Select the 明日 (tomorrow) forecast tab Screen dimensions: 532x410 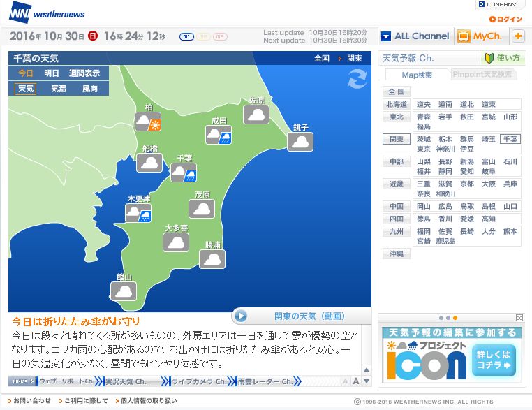click(52, 73)
